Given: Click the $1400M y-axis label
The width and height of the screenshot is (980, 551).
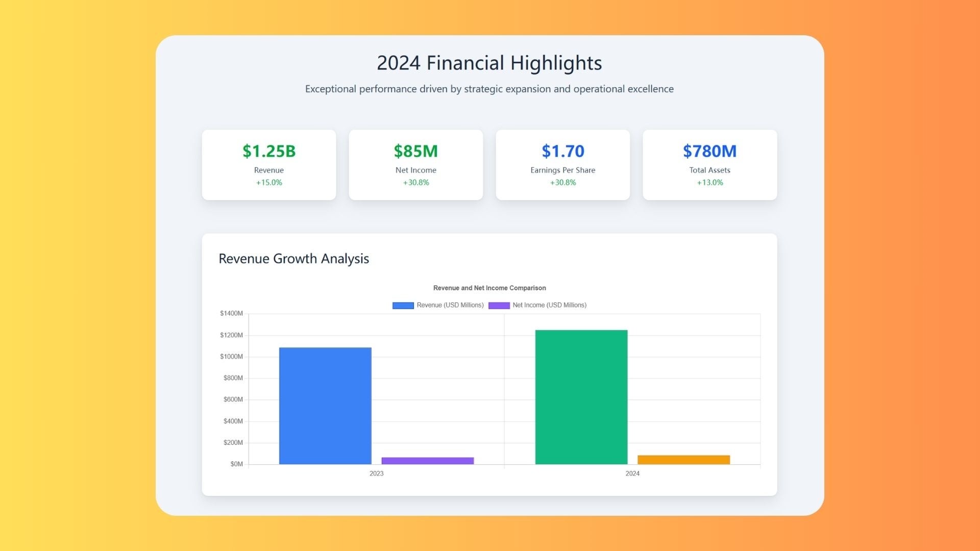Looking at the screenshot, I should [x=231, y=313].
